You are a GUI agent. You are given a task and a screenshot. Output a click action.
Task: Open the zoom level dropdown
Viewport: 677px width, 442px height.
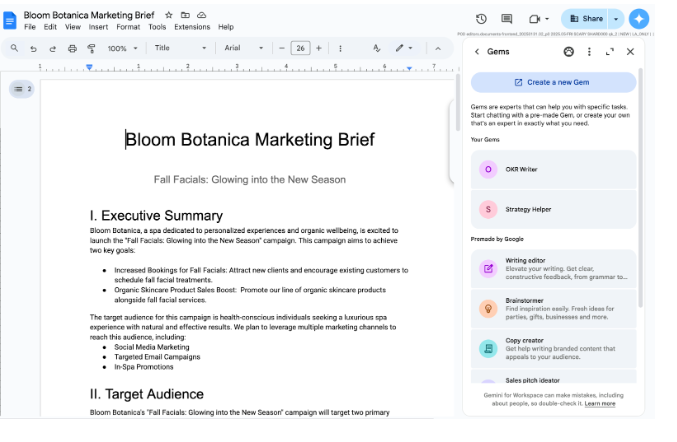[123, 48]
